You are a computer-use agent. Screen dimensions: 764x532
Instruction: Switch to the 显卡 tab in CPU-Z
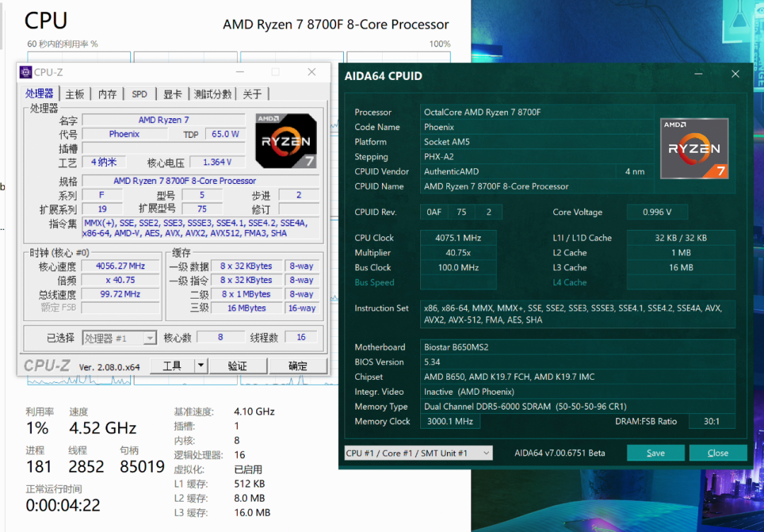[173, 94]
